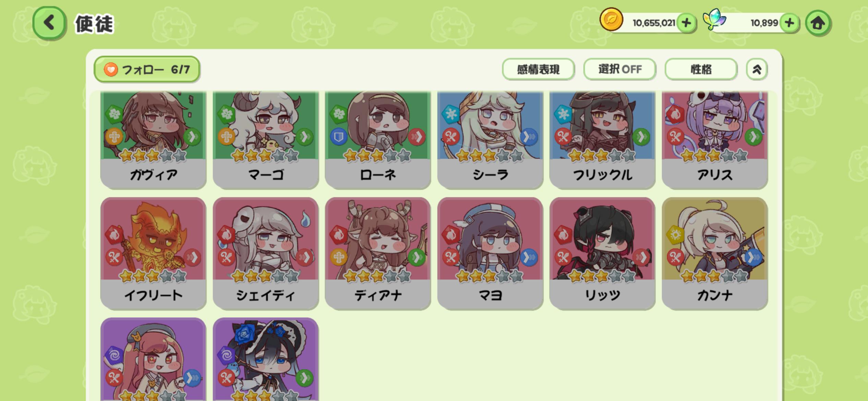Add crystals using the plus icon
868x401 pixels.
click(789, 23)
